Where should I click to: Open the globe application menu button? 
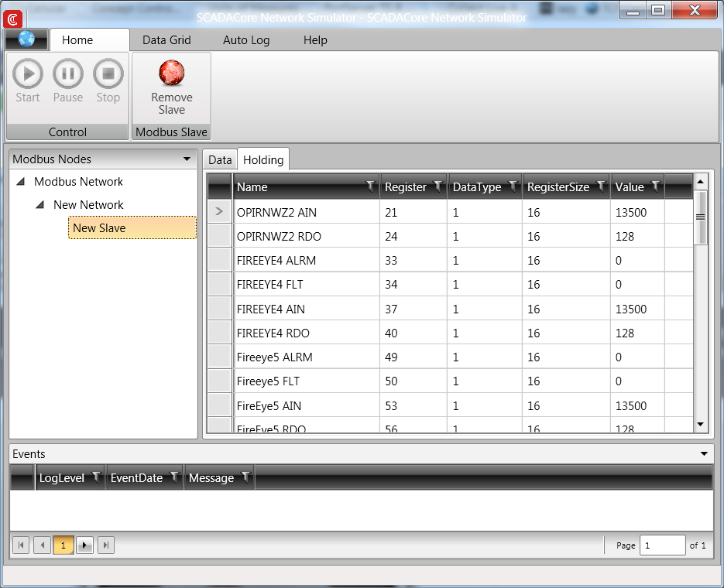(26, 39)
